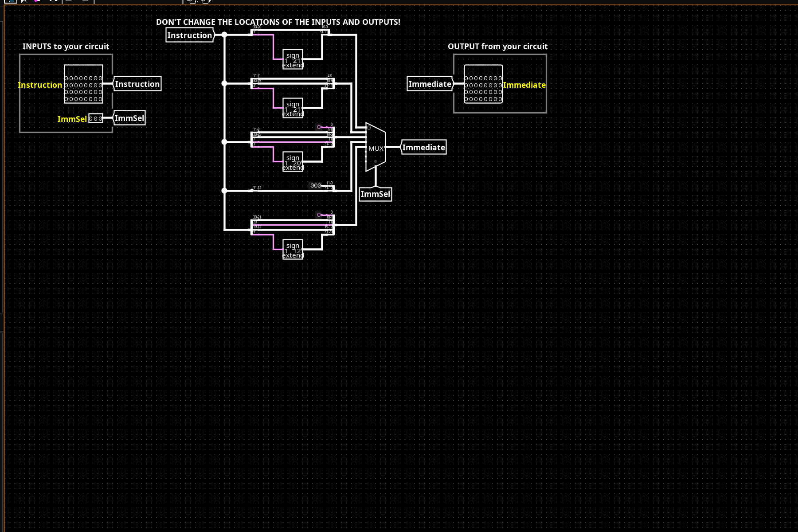Select the topmost sign extend block
This screenshot has width=798, height=532.
pyautogui.click(x=293, y=60)
